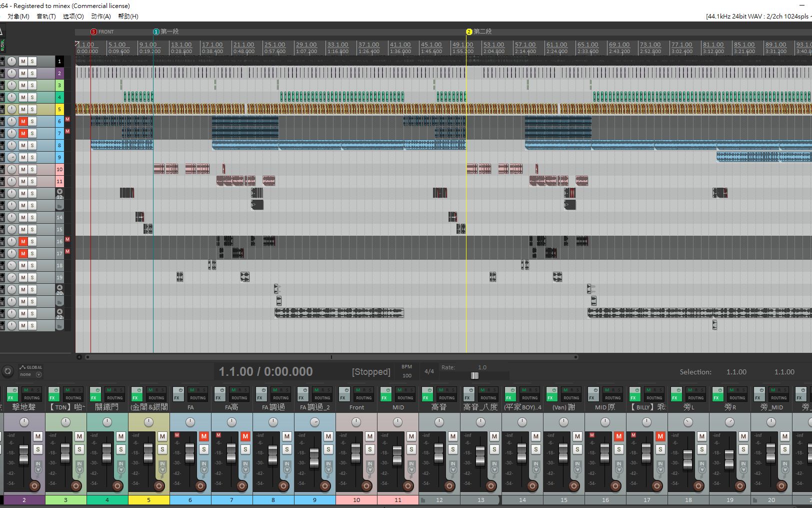Open input selector on mixer channel 3
Viewport: 812px width, 508px height.
(79, 467)
